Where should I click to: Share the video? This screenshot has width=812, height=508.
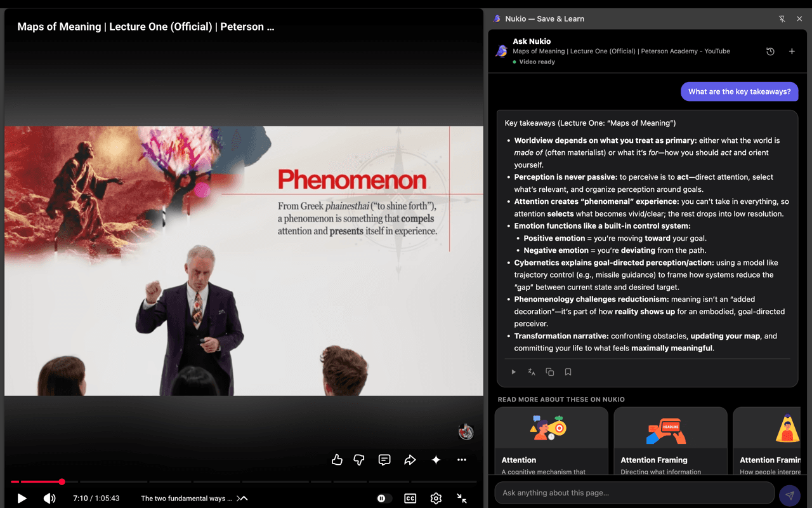(410, 460)
